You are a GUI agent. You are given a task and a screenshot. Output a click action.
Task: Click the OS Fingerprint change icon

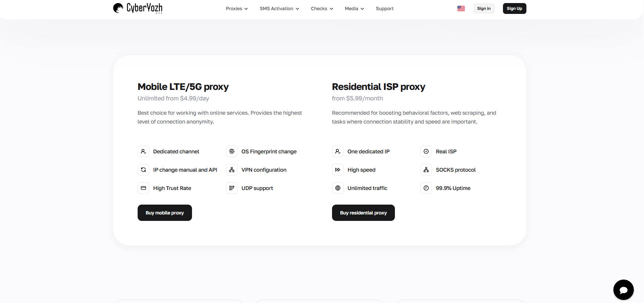[x=232, y=151]
